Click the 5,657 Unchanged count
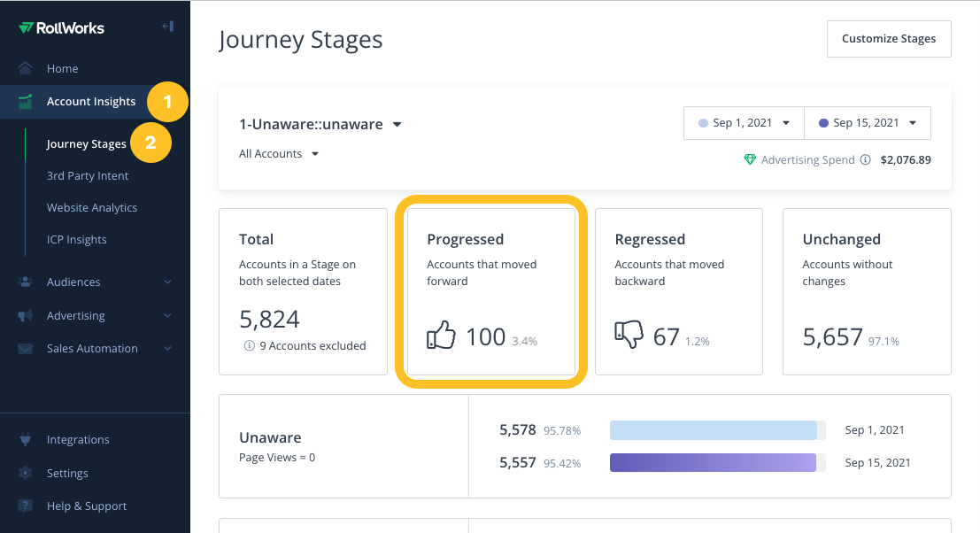The image size is (980, 533). click(x=832, y=336)
